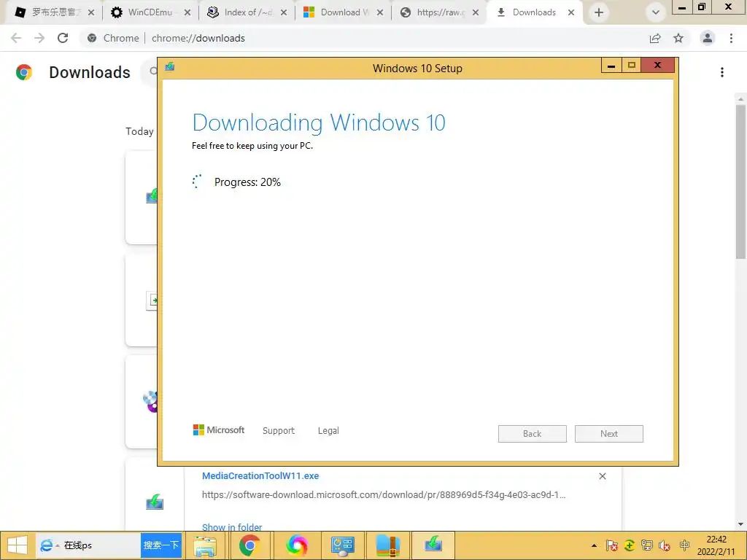
Task: Click the Internet Explorer search box icon
Action: (x=47, y=545)
